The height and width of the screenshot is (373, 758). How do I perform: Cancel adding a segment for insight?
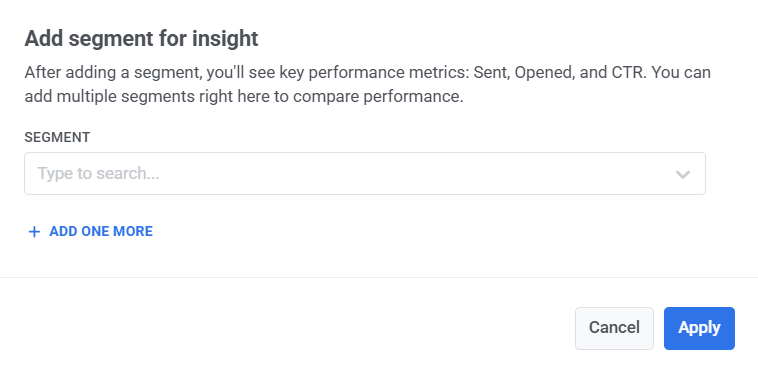[x=614, y=328]
